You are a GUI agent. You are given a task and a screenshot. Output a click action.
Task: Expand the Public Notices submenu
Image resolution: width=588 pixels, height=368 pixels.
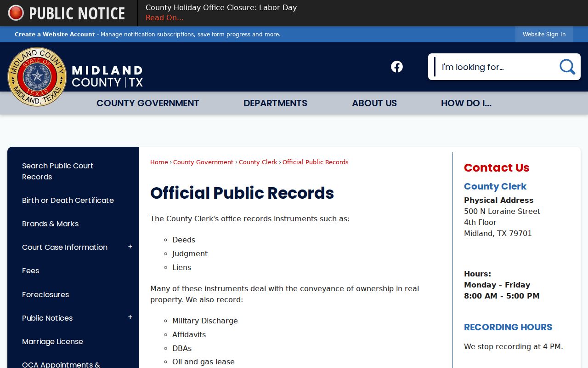(x=130, y=317)
